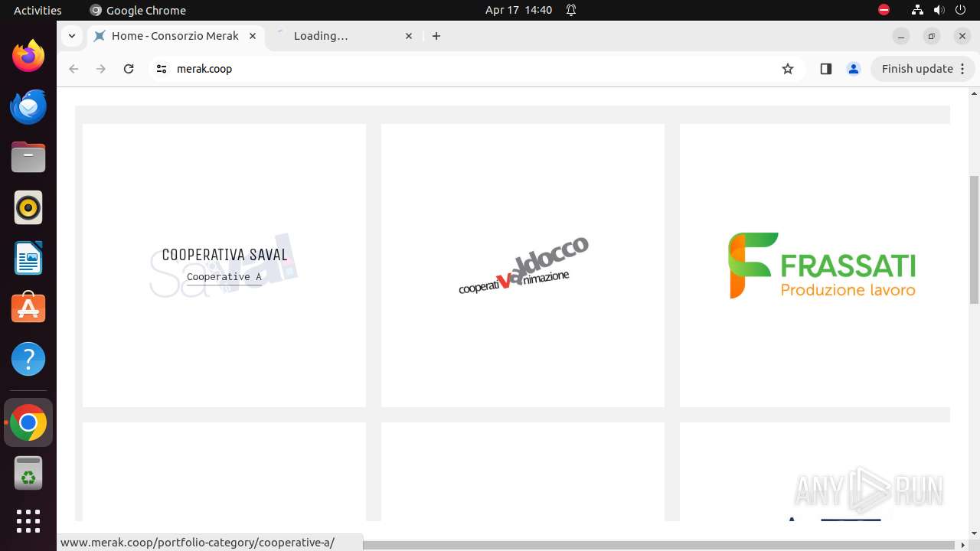
Task: Open Activities overview
Action: [x=38, y=10]
